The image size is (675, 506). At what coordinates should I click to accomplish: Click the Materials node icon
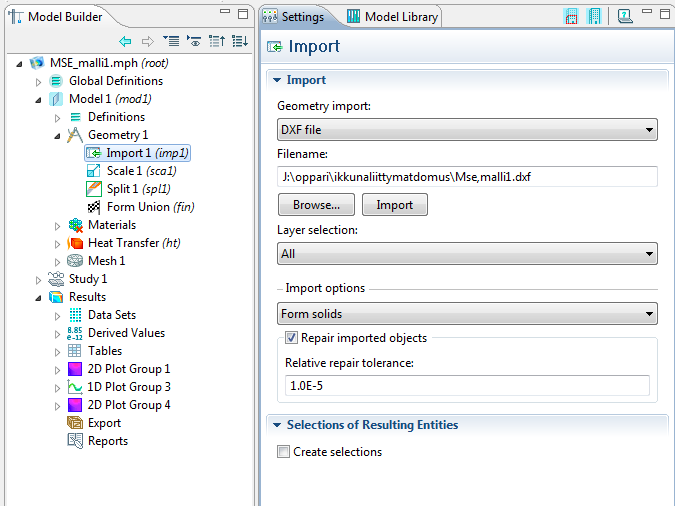pos(75,225)
